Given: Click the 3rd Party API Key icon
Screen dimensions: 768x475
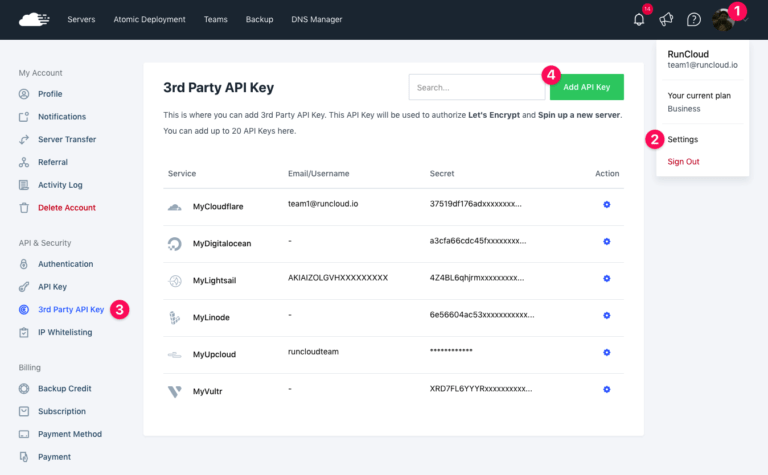Looking at the screenshot, I should [x=24, y=309].
